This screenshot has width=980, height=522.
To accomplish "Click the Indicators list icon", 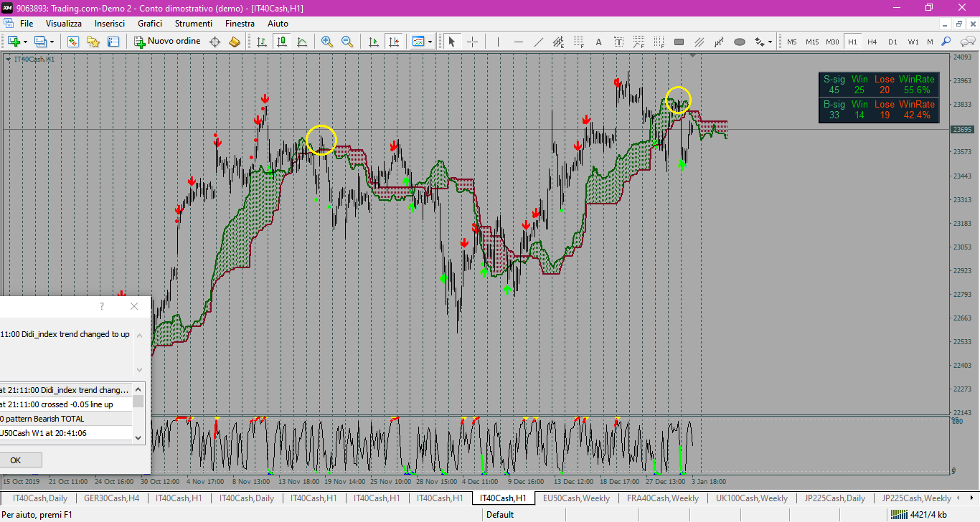I will [x=418, y=42].
